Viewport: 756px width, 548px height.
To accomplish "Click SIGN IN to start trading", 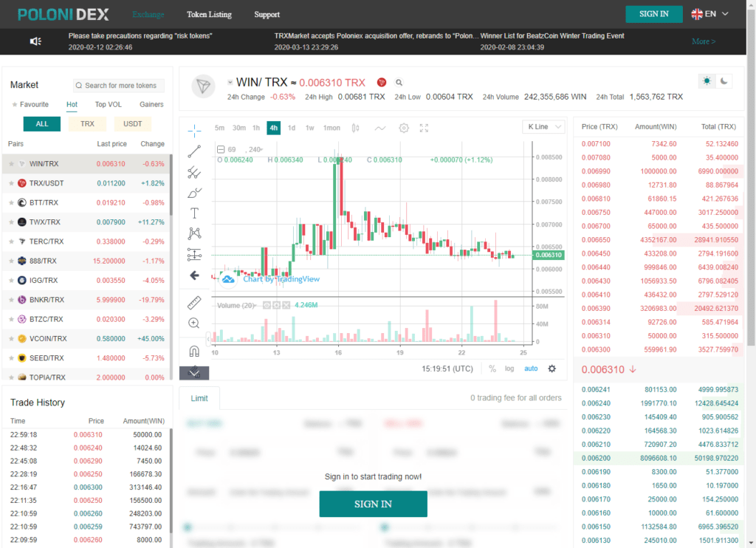I will pos(373,504).
